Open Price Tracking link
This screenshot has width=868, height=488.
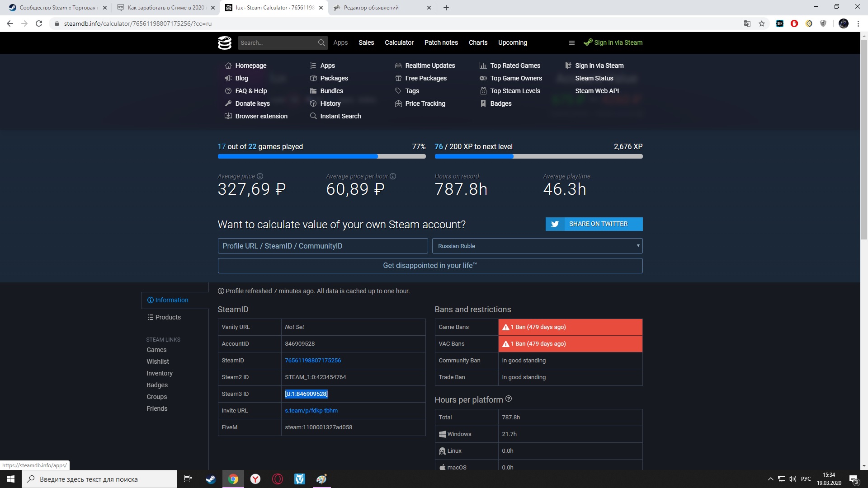coord(420,103)
